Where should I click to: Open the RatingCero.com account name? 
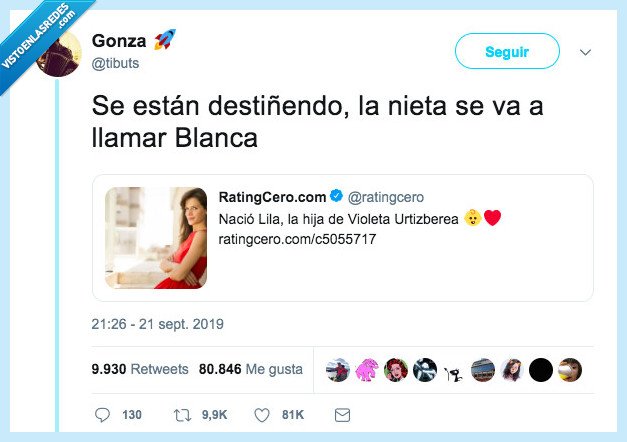pos(272,196)
